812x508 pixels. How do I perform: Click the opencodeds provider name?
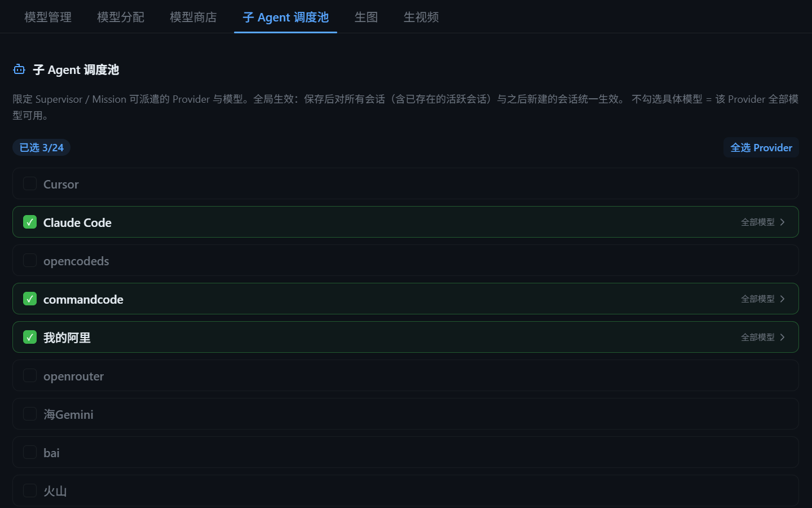click(76, 261)
